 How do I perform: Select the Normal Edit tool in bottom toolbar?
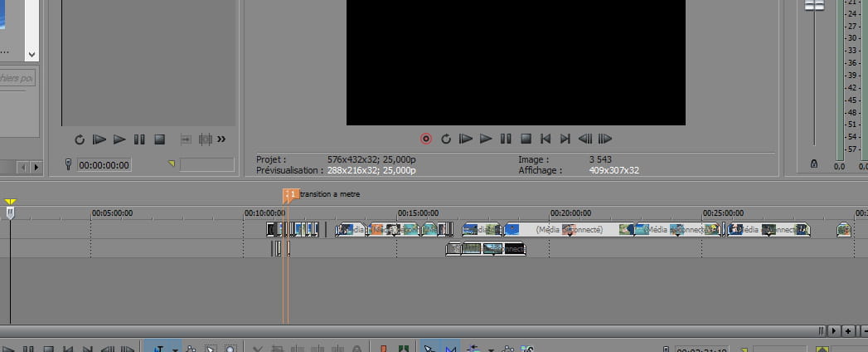[158, 348]
